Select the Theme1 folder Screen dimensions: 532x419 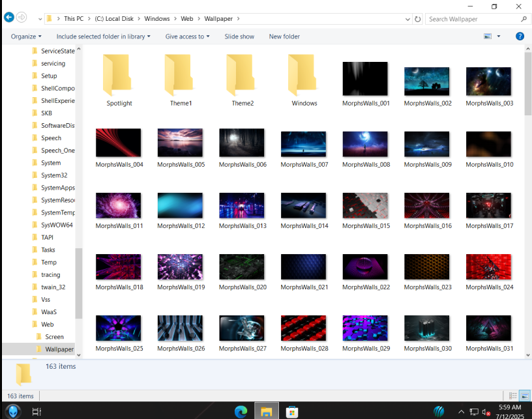coord(181,80)
